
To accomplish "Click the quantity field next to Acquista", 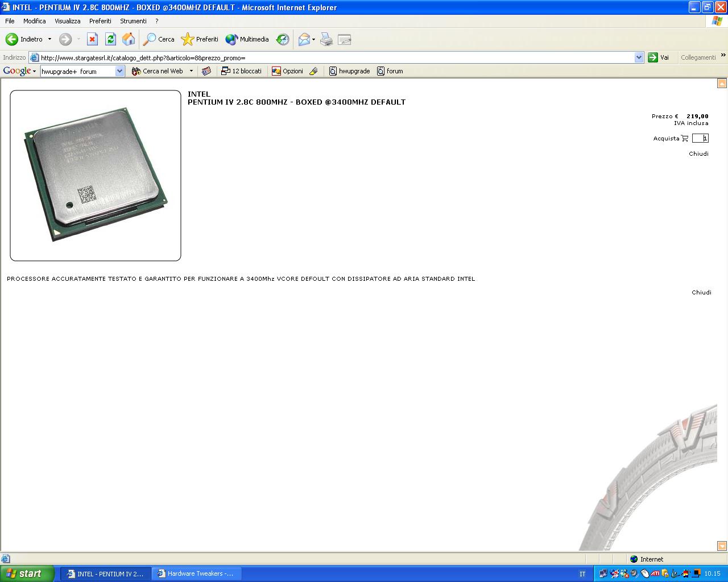I will click(700, 138).
